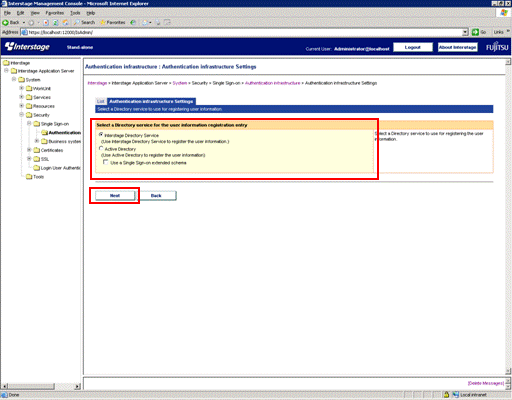The height and width of the screenshot is (400, 512).
Task: Expand the SSL tree node
Action: [x=29, y=159]
